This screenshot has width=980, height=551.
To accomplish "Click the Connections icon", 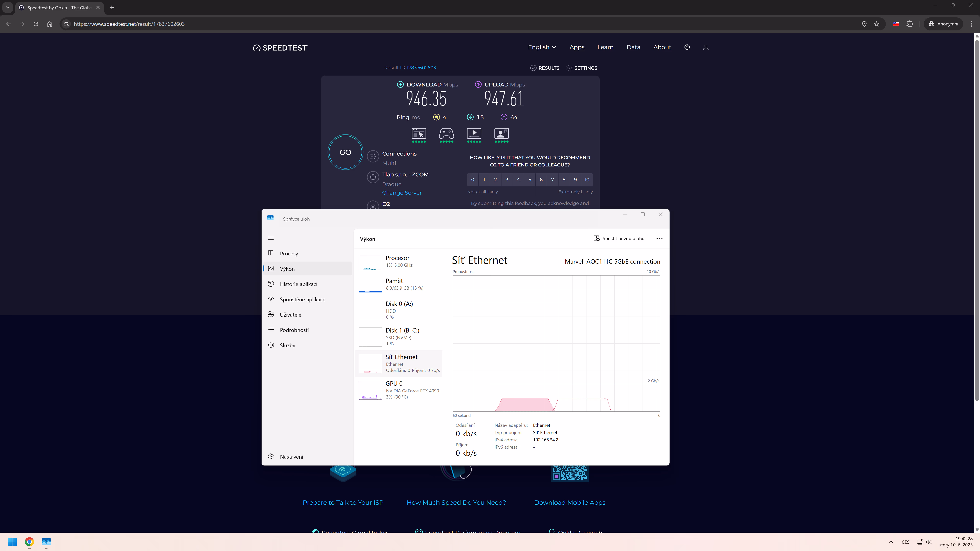I will pos(373,156).
